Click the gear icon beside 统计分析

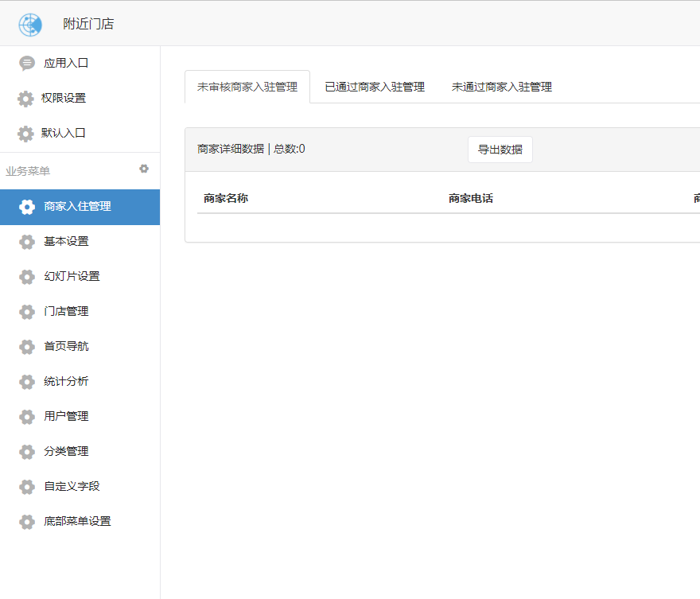click(x=27, y=382)
